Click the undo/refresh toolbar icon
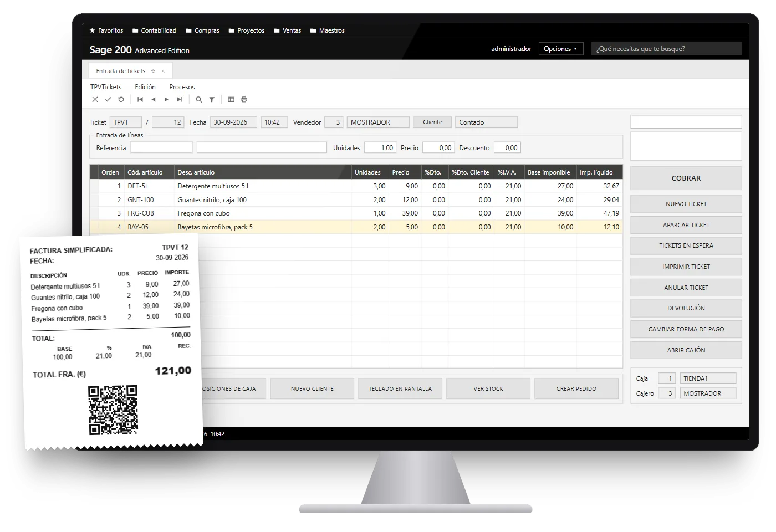The width and height of the screenshot is (776, 532). point(121,100)
